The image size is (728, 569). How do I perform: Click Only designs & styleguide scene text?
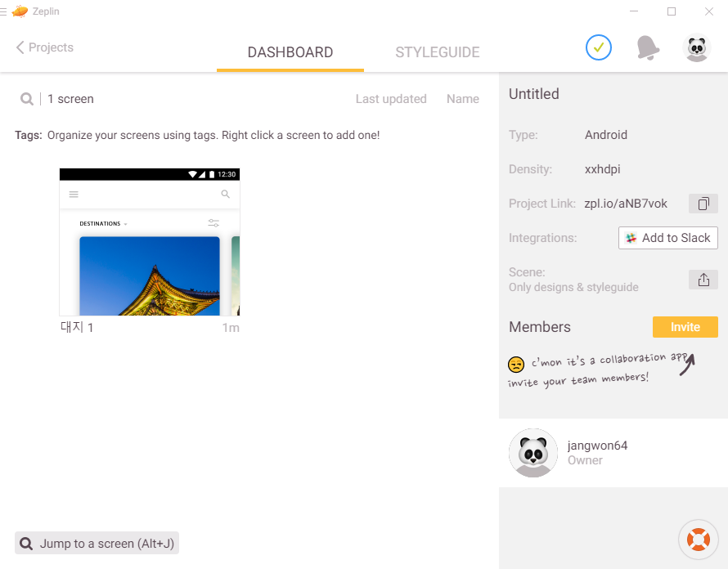(573, 287)
